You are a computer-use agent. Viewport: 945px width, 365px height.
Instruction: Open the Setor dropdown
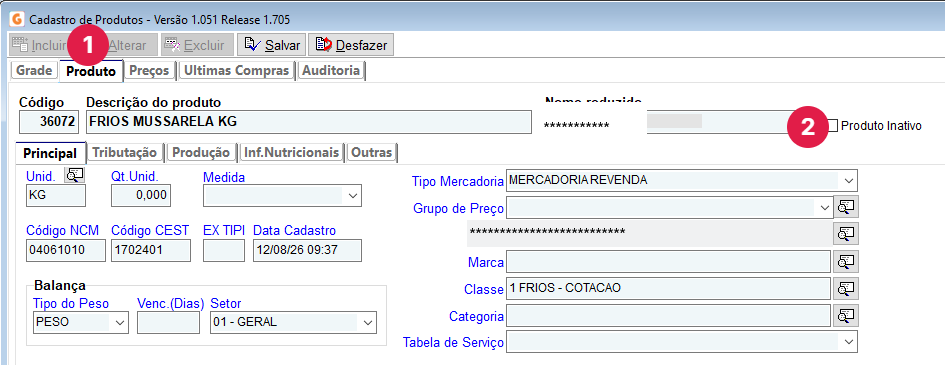click(x=368, y=322)
